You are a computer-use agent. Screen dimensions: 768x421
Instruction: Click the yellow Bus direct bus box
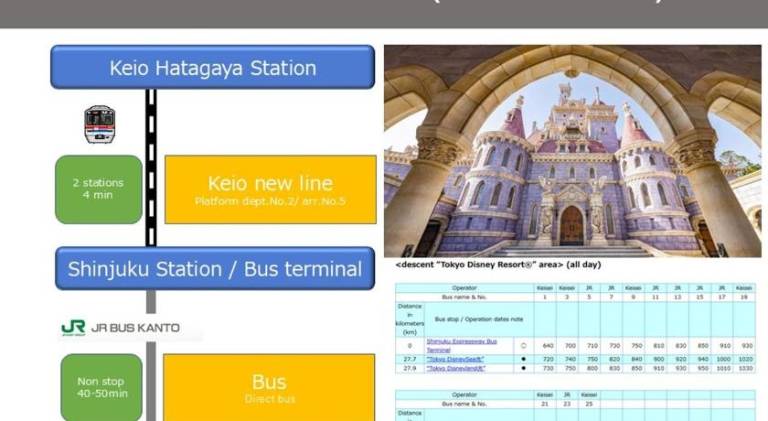click(269, 387)
